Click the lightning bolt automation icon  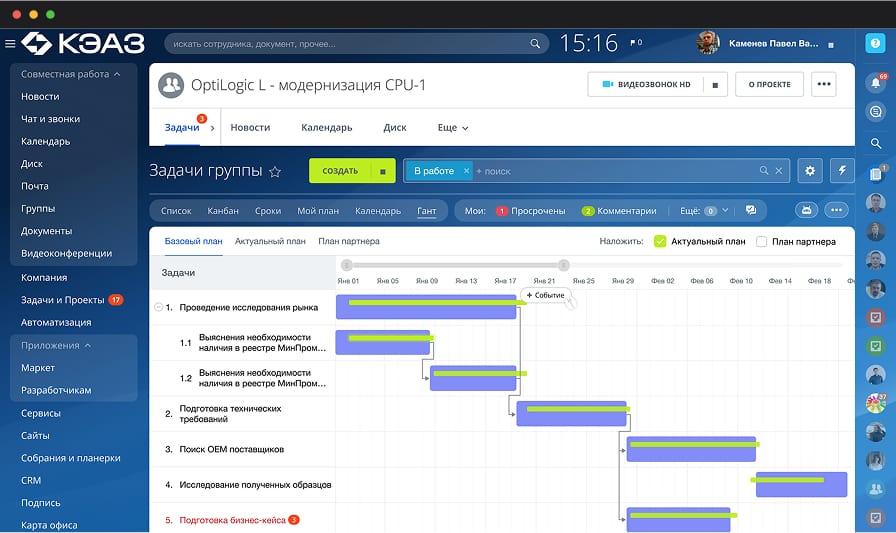tap(841, 171)
